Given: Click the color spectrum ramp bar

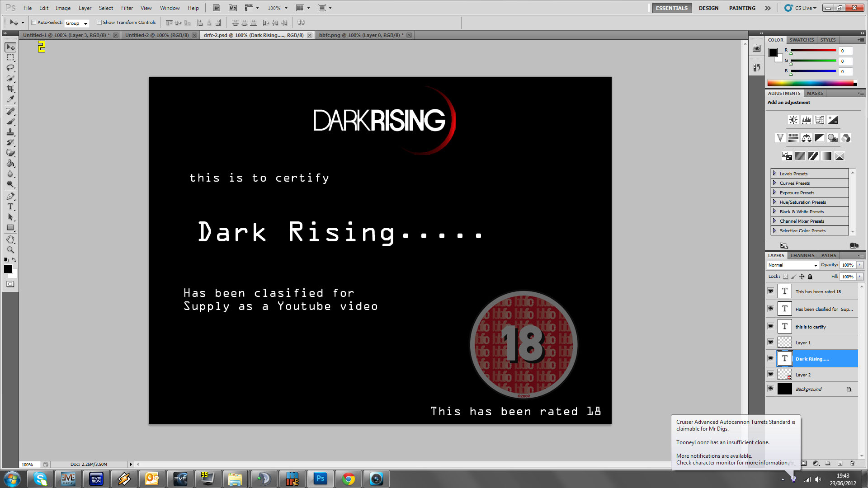Looking at the screenshot, I should pyautogui.click(x=811, y=83).
